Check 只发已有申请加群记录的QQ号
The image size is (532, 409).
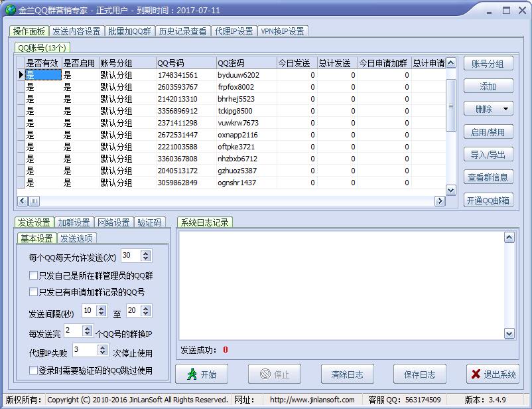(33, 291)
